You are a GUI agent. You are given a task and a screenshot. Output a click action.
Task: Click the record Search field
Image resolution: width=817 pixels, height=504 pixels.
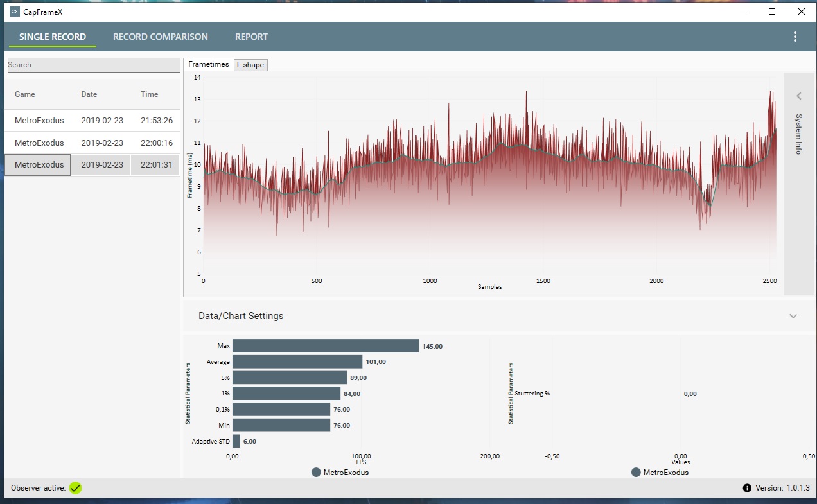tap(93, 65)
